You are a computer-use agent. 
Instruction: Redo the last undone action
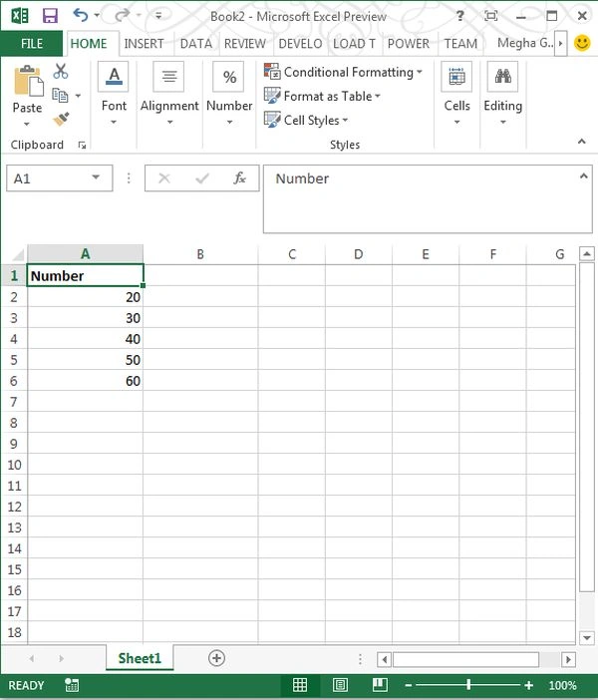[x=122, y=16]
